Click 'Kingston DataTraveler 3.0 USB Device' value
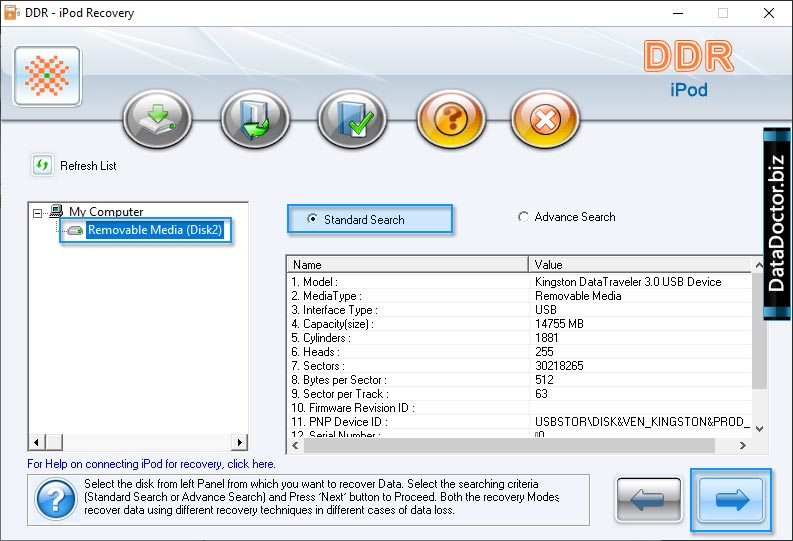793x541 pixels. [628, 282]
